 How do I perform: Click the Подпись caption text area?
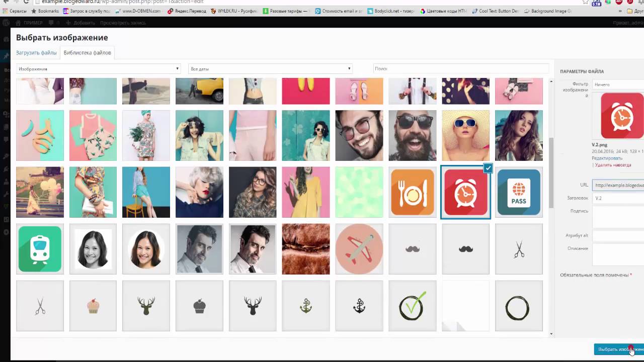[618, 217]
